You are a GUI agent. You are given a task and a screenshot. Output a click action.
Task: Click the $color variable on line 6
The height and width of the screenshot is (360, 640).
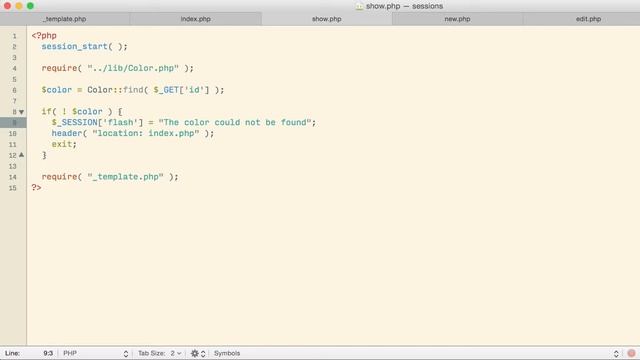click(57, 90)
